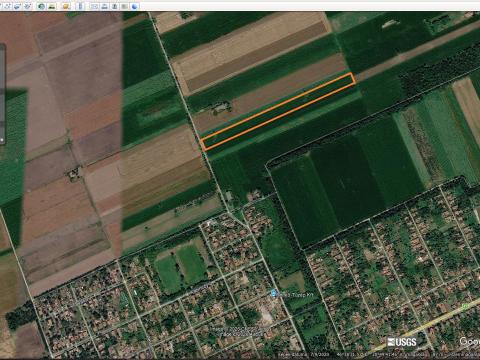
Task: Select the orange outlined land parcel
Action: point(278,112)
